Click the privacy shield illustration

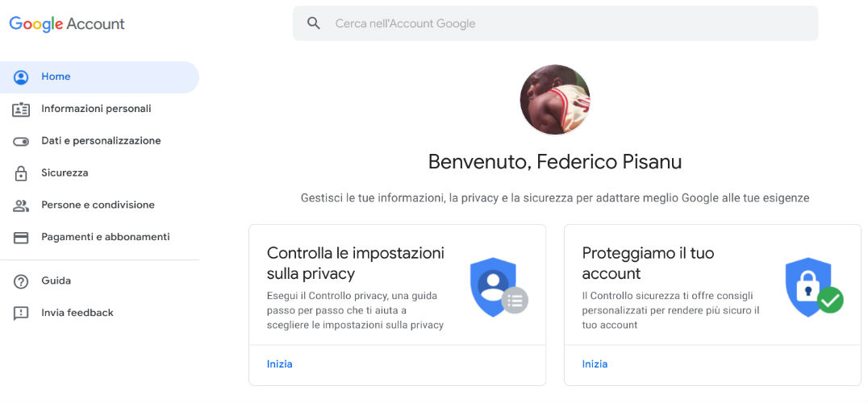(x=499, y=287)
